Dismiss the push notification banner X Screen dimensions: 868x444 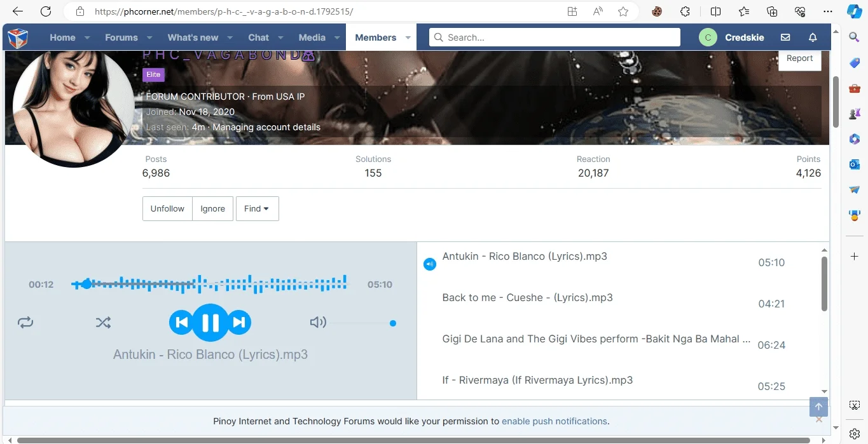[819, 419]
